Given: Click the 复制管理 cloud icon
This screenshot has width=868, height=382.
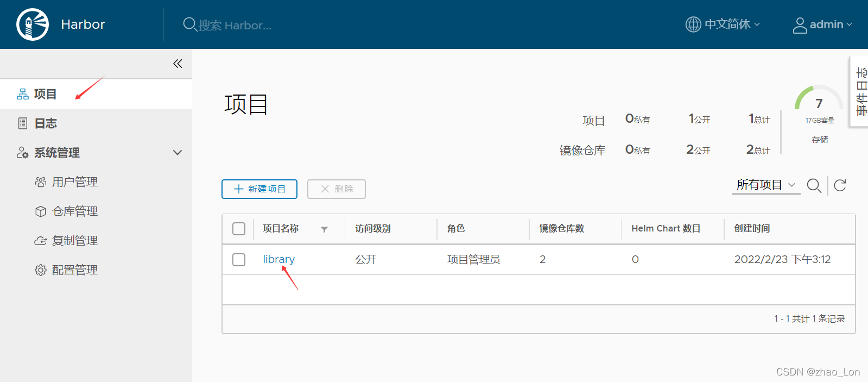Looking at the screenshot, I should click(x=41, y=241).
